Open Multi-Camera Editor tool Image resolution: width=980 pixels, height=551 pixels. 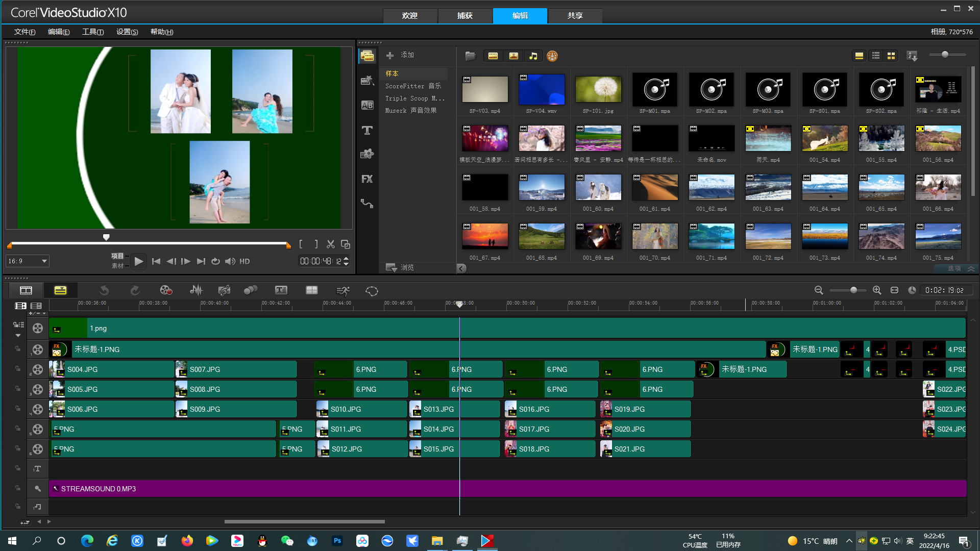point(312,290)
